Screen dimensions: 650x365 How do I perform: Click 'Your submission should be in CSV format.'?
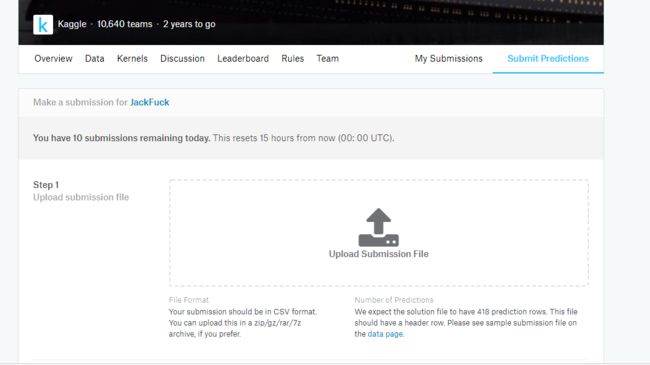(243, 311)
